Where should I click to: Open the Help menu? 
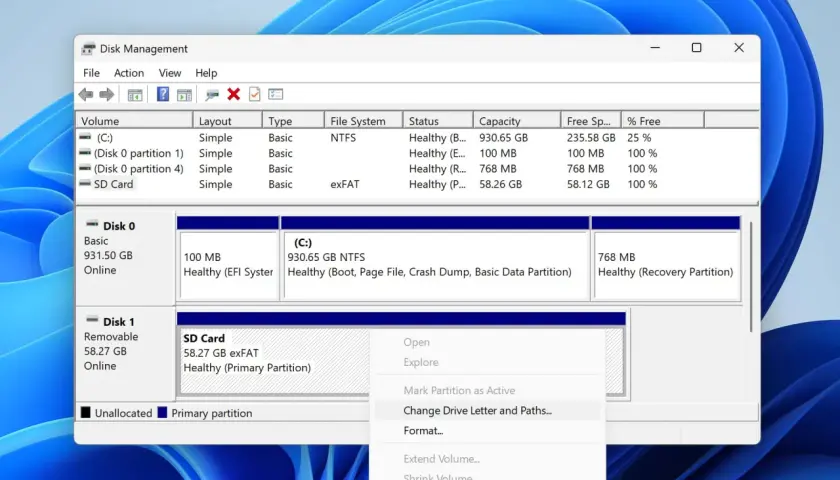tap(206, 73)
